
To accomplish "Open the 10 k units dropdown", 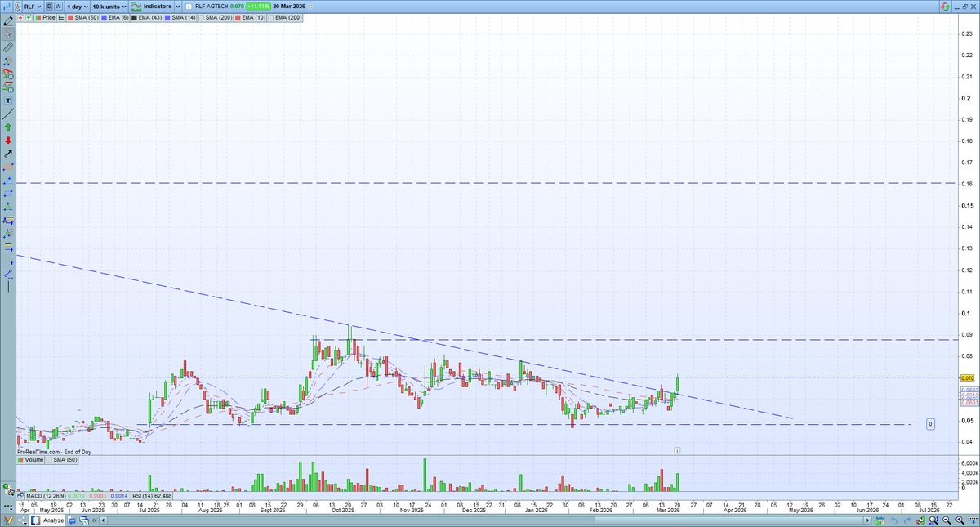I will (109, 7).
